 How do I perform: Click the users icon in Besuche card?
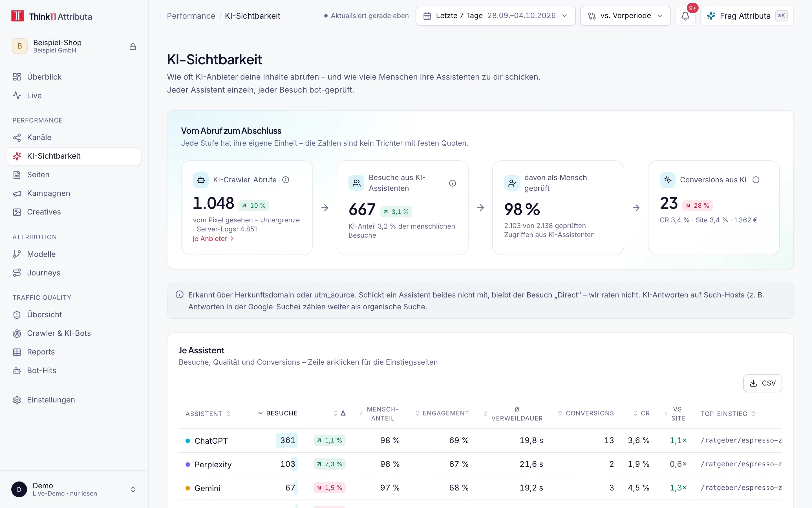[x=356, y=183]
